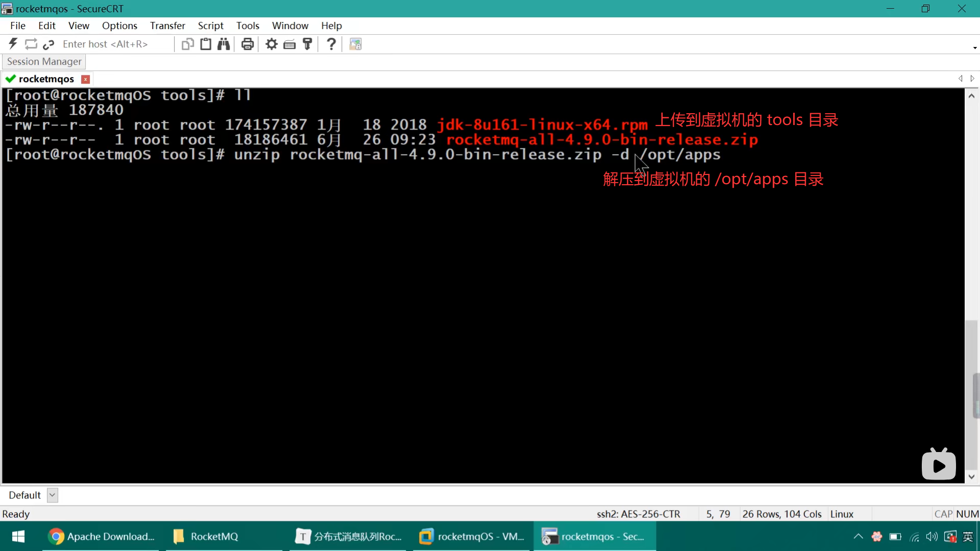980x551 pixels.
Task: Open Find with the binoculars icon
Action: [x=224, y=44]
